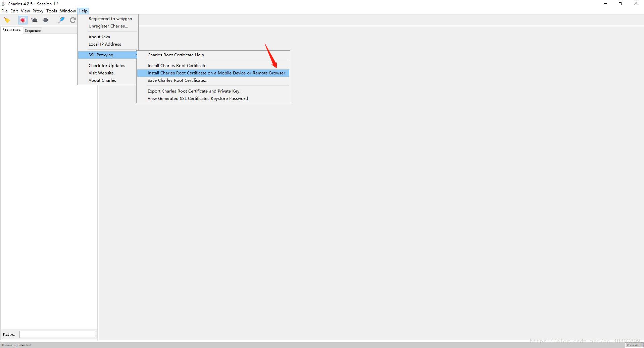This screenshot has width=644, height=348.
Task: Toggle the turtle throttling icon
Action: [x=35, y=20]
